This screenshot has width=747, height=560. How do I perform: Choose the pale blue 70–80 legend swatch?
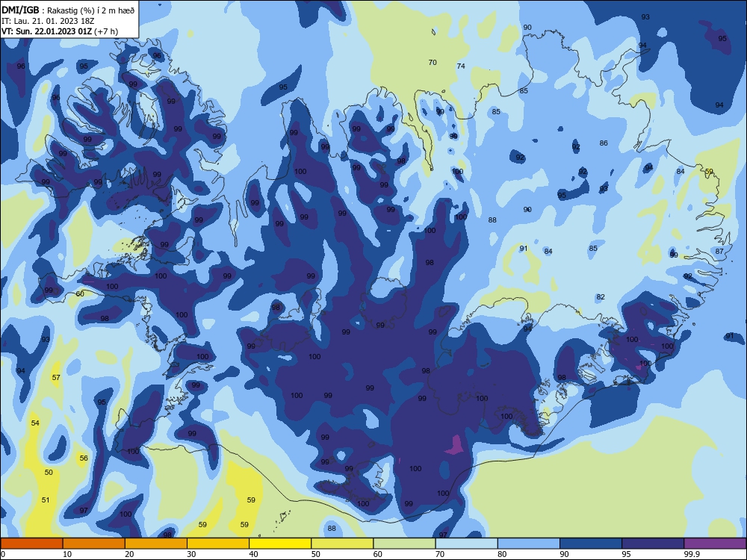(x=466, y=544)
